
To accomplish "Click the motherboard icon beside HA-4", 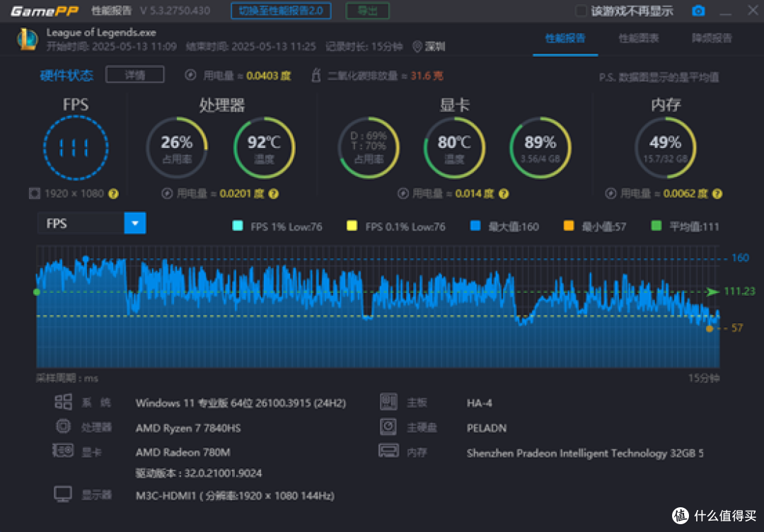I will click(x=388, y=402).
